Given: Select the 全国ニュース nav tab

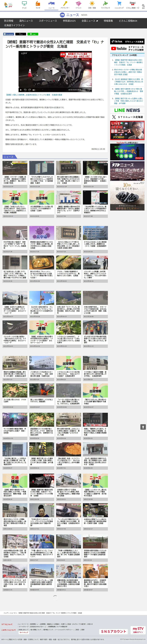Looking at the screenshot, I should pyautogui.click(x=90, y=21).
